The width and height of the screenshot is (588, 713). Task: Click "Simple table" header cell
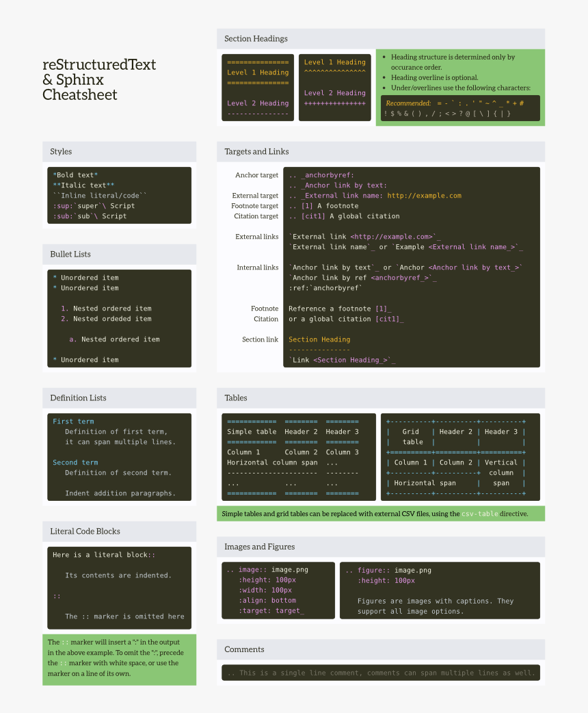(x=252, y=432)
